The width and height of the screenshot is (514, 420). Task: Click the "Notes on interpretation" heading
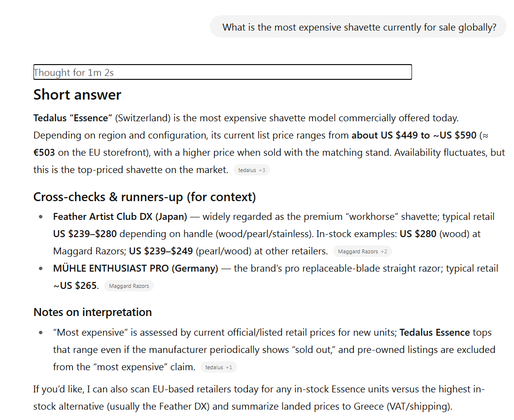point(93,312)
